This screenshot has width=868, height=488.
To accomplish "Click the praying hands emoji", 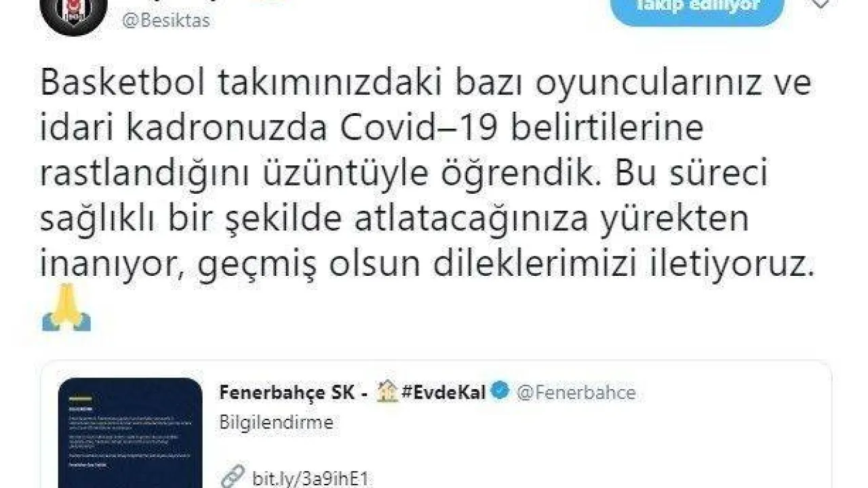I will [x=66, y=307].
